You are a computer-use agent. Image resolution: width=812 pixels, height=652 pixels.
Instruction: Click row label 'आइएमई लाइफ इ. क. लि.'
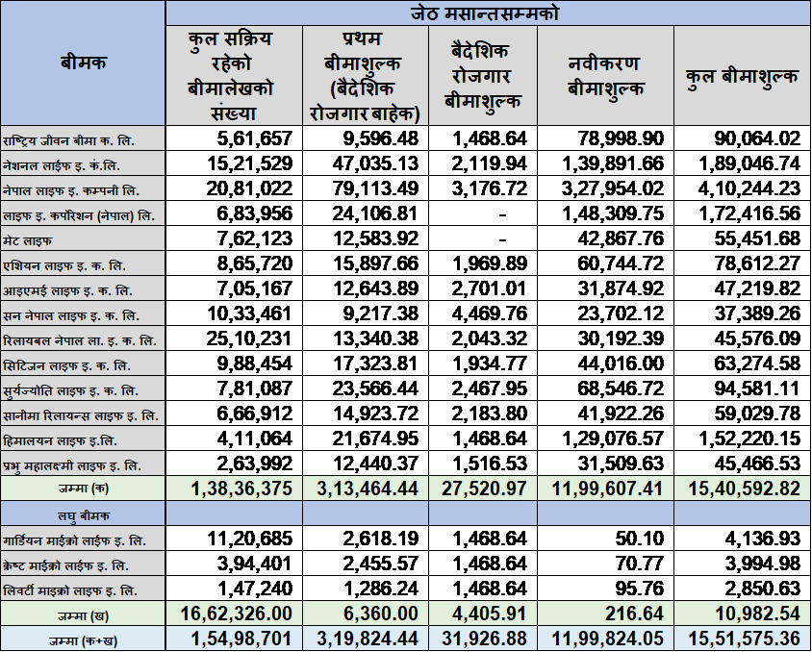point(67,290)
